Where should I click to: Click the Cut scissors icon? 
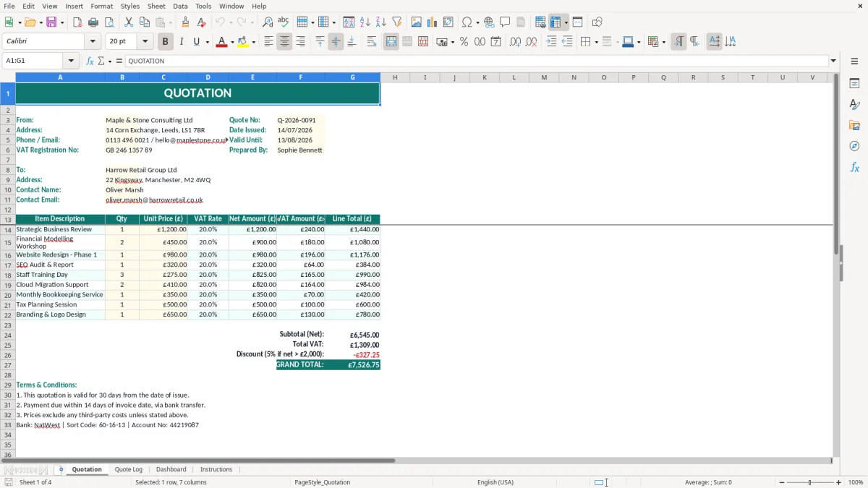click(129, 22)
